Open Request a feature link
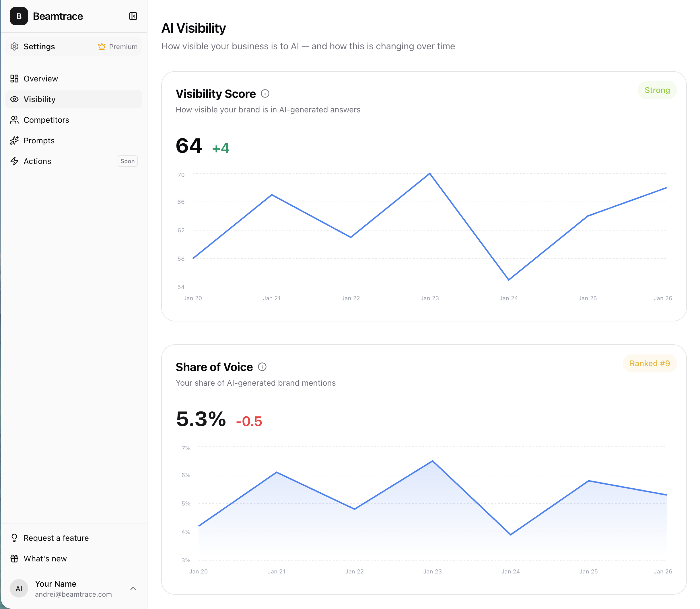 (56, 538)
